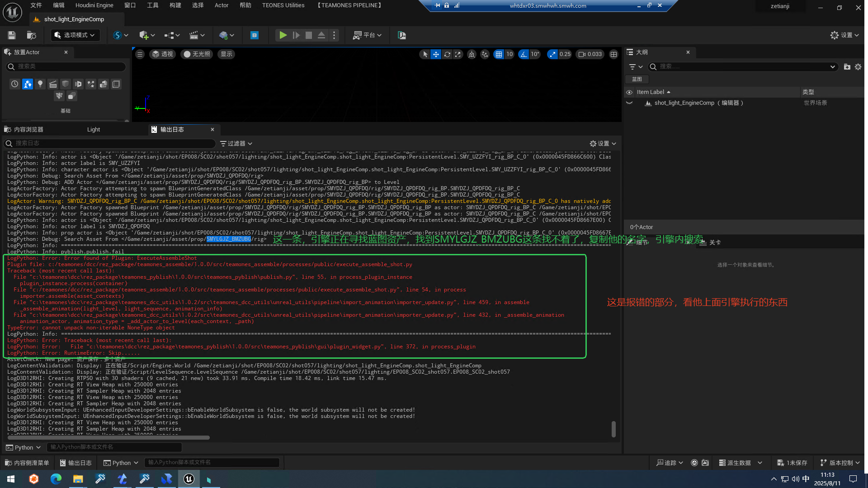Open viewport layout grid icon
868x488 pixels.
[613, 54]
